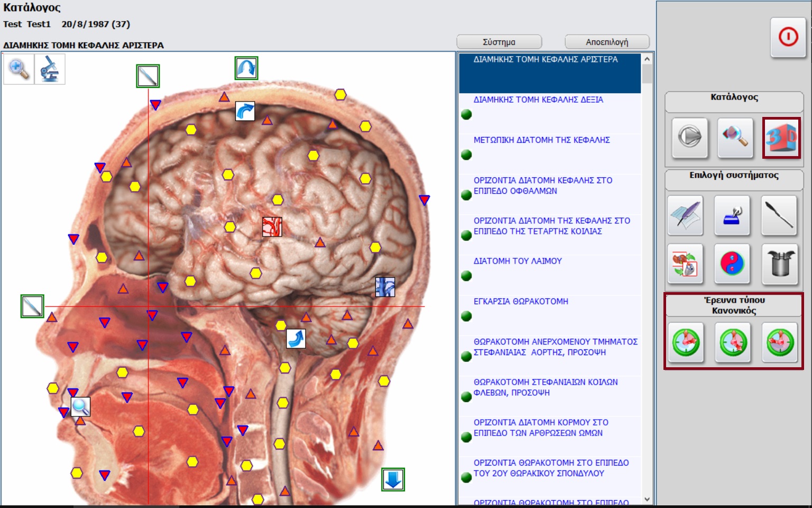Click the red artery icon on the brain
The height and width of the screenshot is (508, 812).
[x=272, y=226]
